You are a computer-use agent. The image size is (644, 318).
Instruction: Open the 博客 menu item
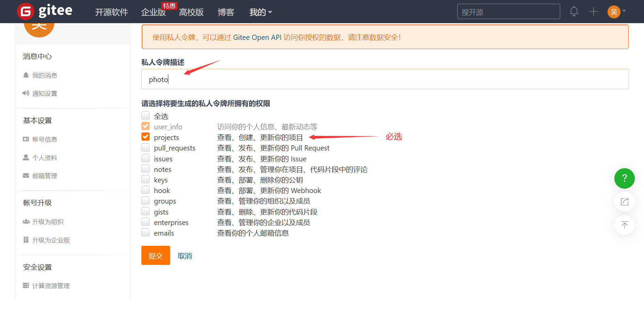[226, 12]
